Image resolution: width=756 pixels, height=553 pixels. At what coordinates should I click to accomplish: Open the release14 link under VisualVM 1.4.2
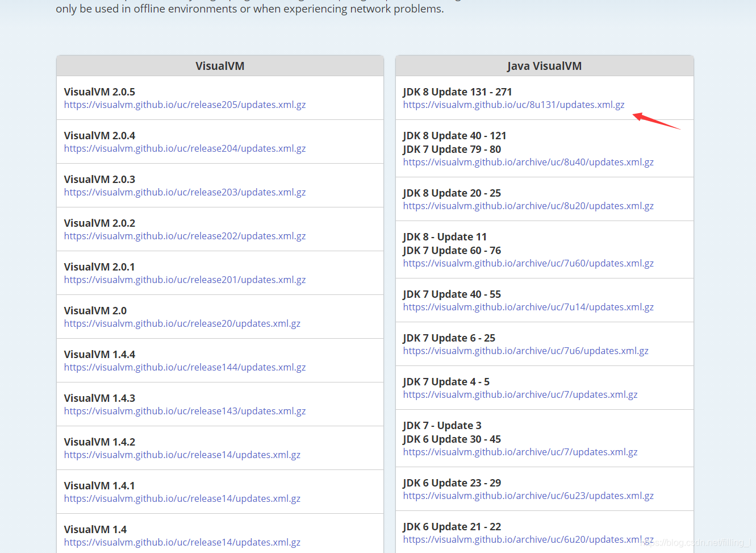(182, 455)
